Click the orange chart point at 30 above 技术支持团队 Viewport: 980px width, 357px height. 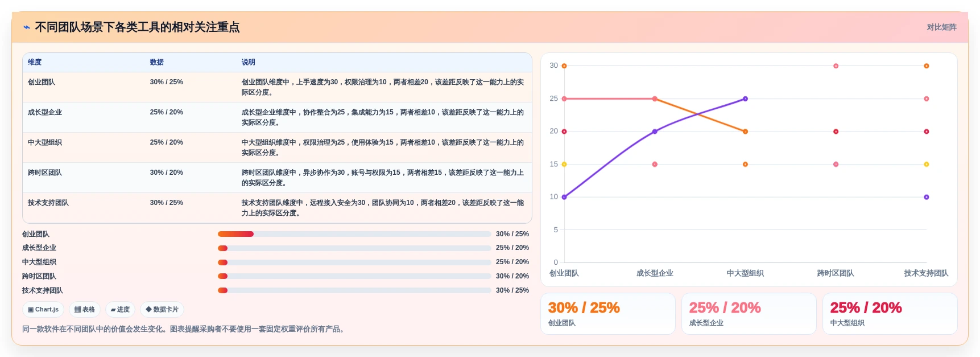[x=927, y=66]
